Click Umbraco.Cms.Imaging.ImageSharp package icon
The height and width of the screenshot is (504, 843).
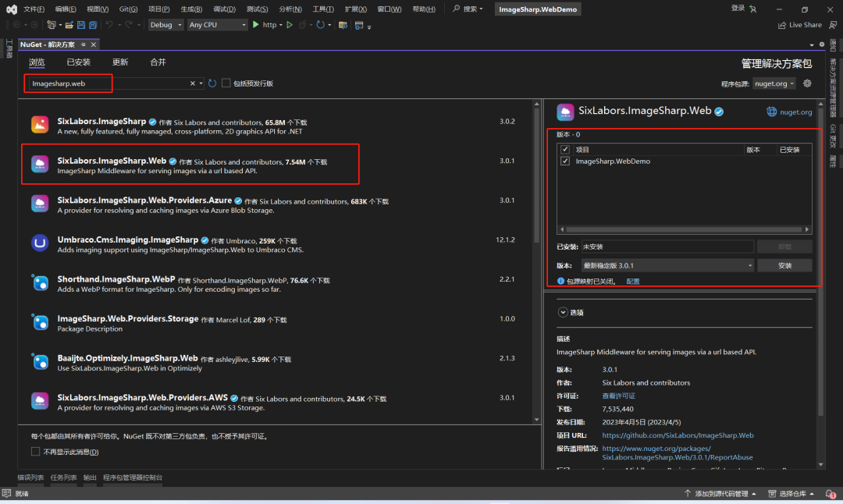(x=40, y=243)
